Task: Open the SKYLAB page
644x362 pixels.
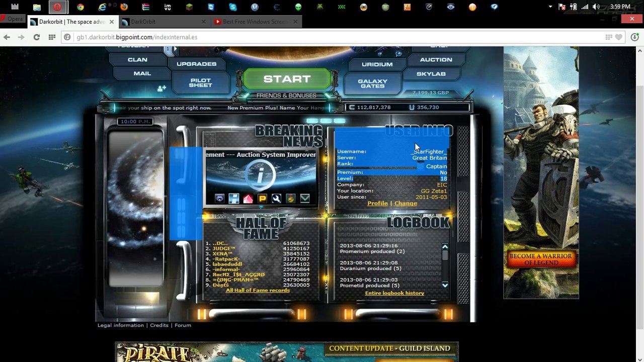Action: [x=431, y=74]
